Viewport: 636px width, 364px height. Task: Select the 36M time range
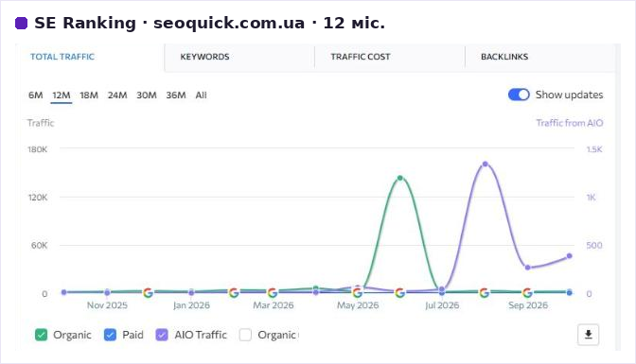176,95
